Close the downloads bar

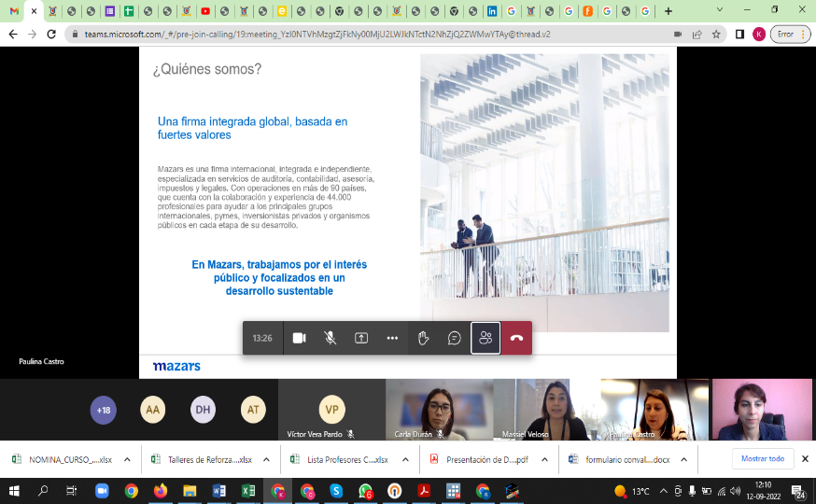coord(805,459)
